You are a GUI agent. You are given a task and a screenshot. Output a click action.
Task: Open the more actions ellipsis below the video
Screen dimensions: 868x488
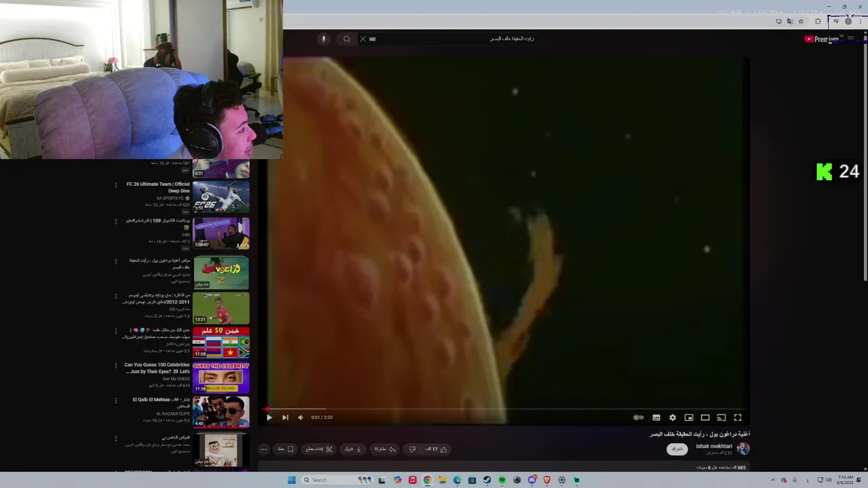tap(264, 449)
